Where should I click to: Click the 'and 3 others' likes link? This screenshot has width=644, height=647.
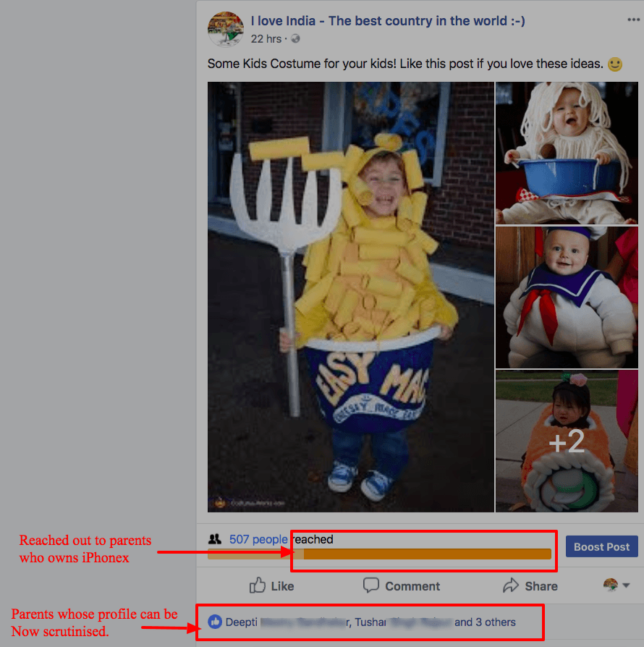pos(485,622)
